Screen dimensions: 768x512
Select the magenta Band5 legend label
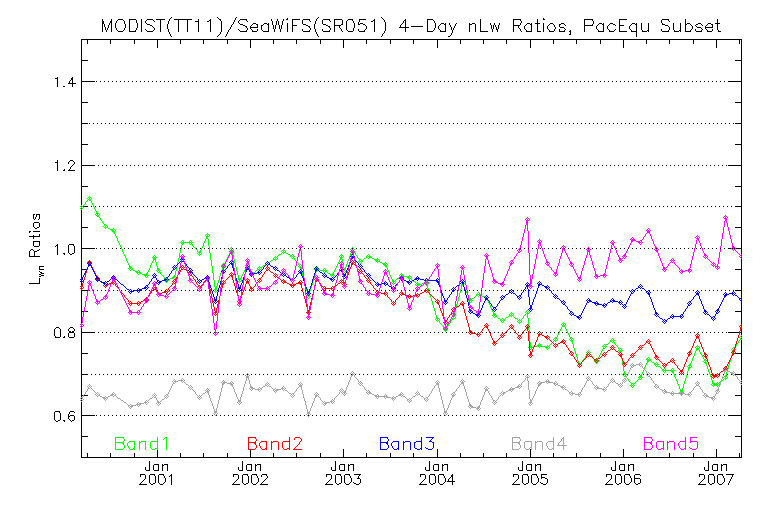(671, 444)
